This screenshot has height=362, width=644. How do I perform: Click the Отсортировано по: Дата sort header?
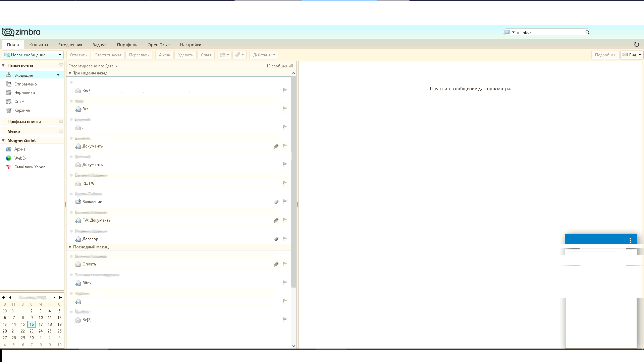point(91,66)
